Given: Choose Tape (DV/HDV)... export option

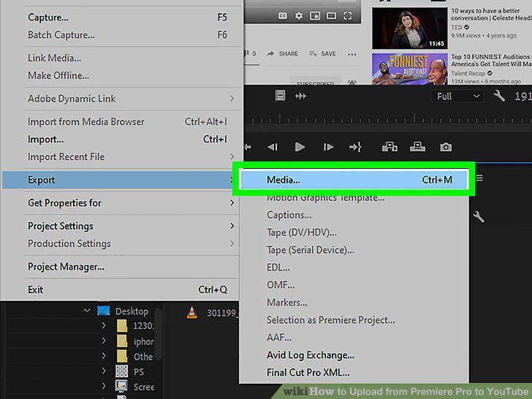Looking at the screenshot, I should click(354, 232).
